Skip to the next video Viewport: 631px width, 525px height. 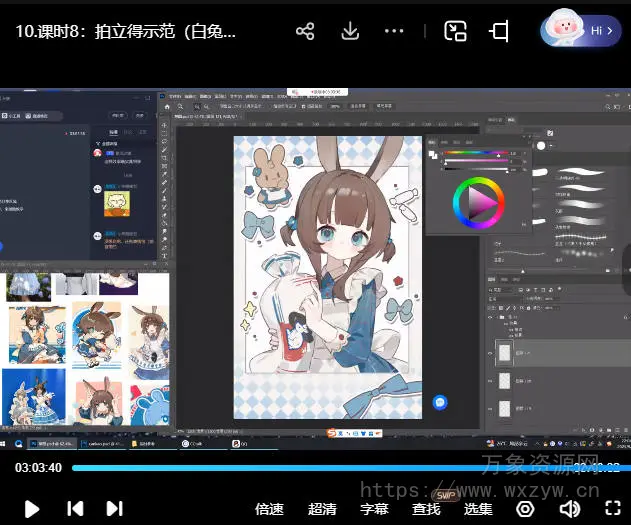tap(115, 509)
